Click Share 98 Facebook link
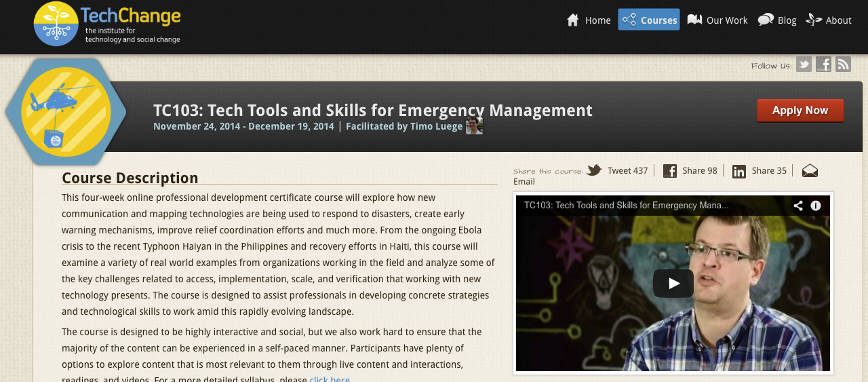 point(700,171)
